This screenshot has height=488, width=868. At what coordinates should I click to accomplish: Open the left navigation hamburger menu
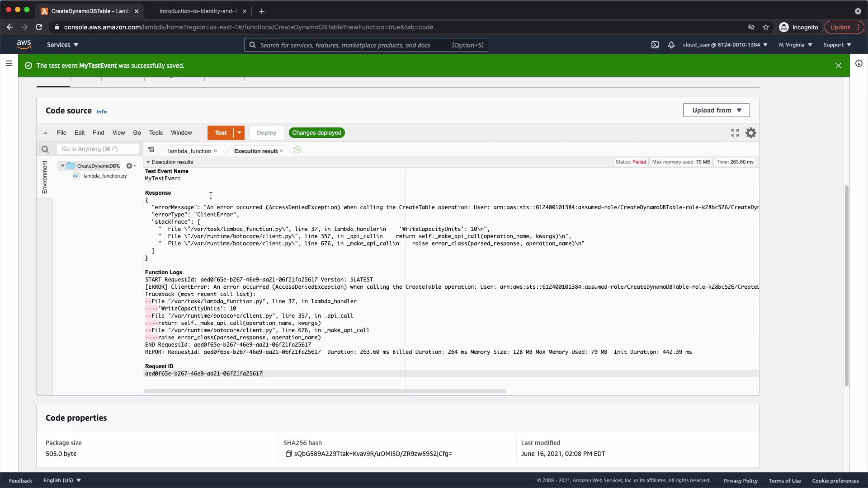coord(9,64)
